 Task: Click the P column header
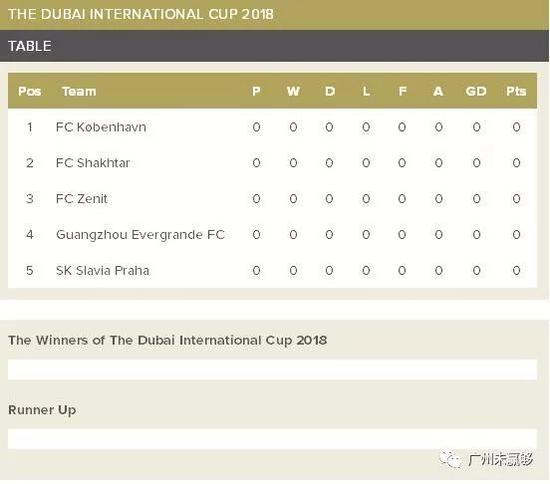[x=256, y=91]
